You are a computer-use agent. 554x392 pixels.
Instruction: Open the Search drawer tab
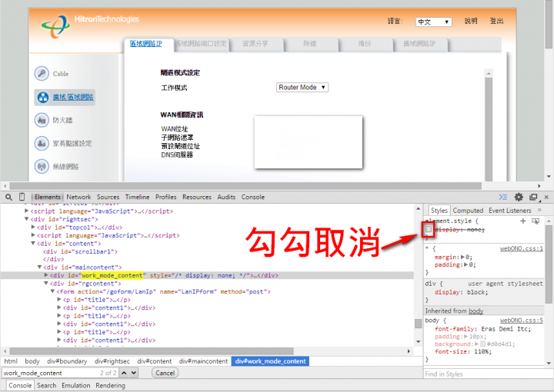46,385
